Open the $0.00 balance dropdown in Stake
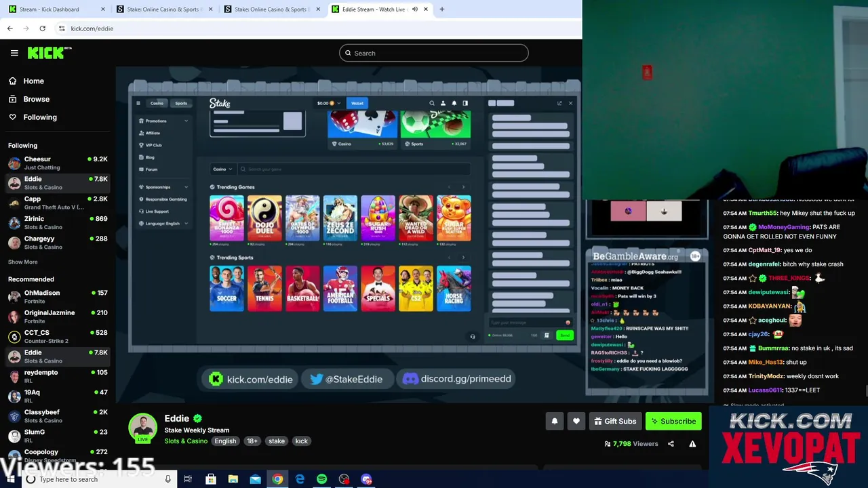 (329, 103)
